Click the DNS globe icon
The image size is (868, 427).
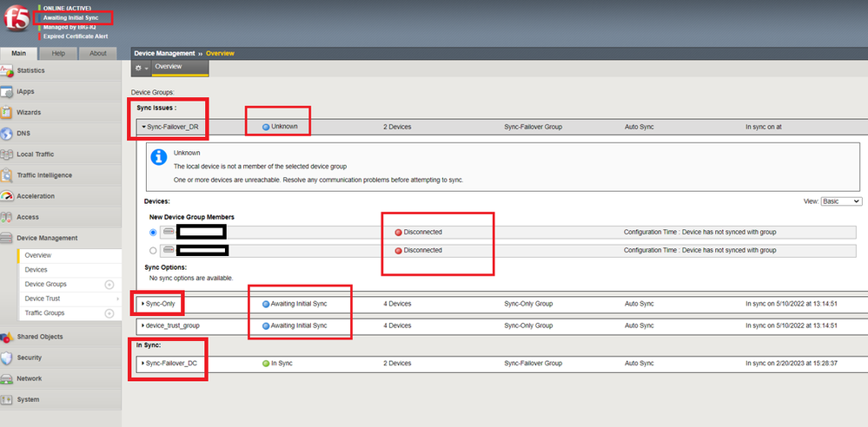pos(8,134)
